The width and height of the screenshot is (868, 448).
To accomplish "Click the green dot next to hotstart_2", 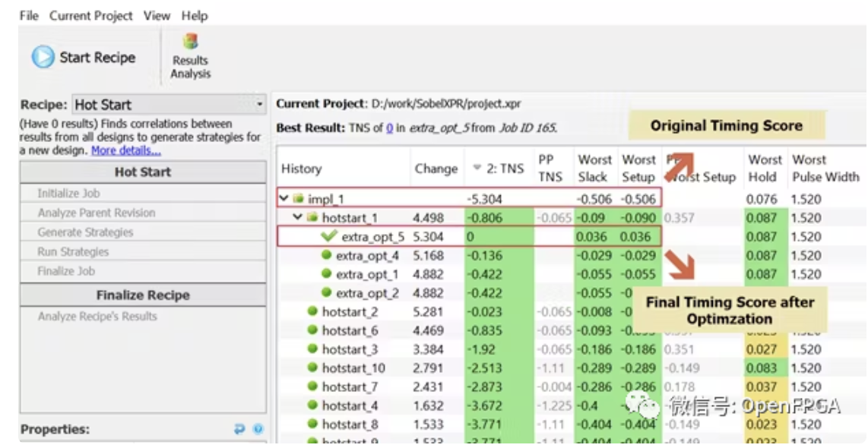I will (312, 311).
